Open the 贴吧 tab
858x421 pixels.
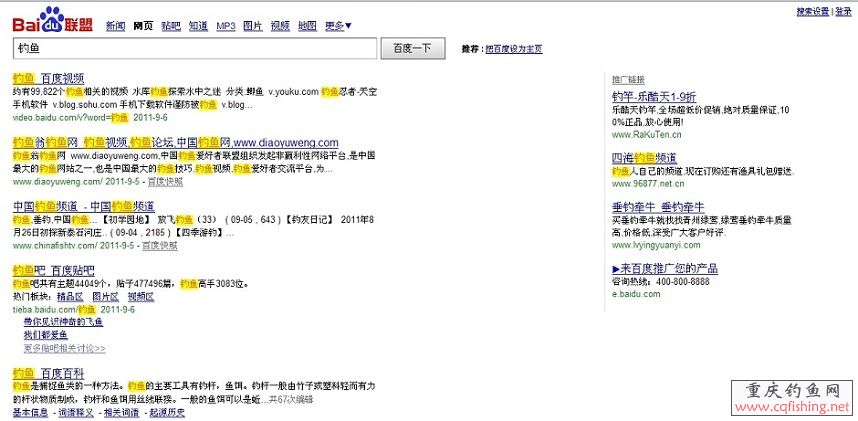[x=171, y=26]
